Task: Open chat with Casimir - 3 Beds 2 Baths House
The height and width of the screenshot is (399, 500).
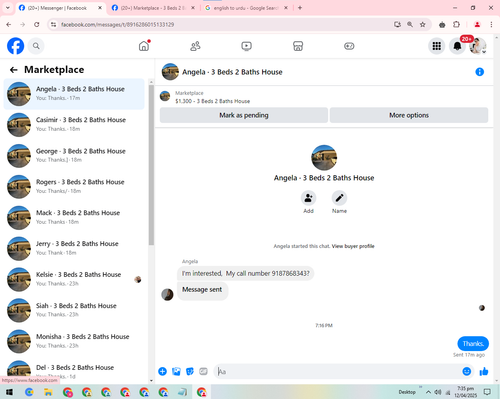Action: pos(74,125)
